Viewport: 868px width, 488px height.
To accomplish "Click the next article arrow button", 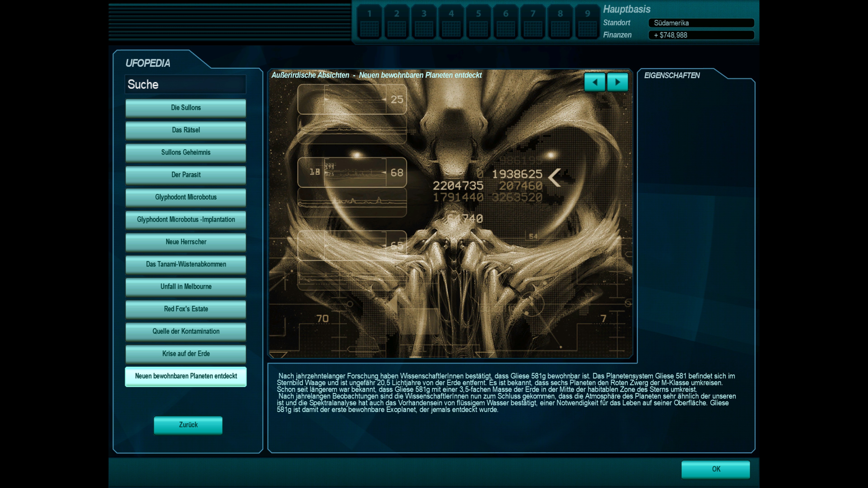I will pos(617,82).
